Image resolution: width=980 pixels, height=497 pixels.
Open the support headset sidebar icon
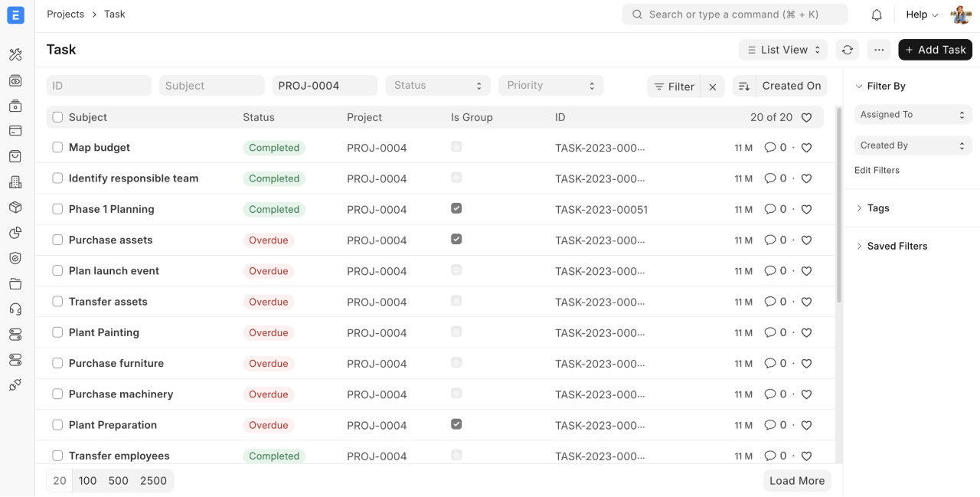pos(15,309)
